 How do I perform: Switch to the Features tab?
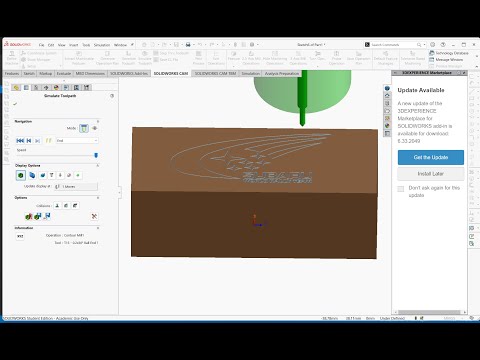[x=12, y=73]
